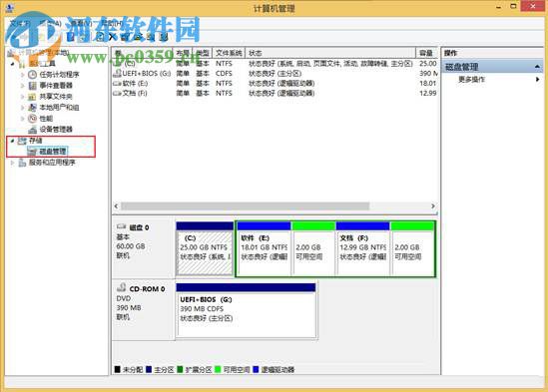The width and height of the screenshot is (548, 392).
Task: Select the 2.00 GB free space after 文档 (F:)
Action: coord(412,248)
